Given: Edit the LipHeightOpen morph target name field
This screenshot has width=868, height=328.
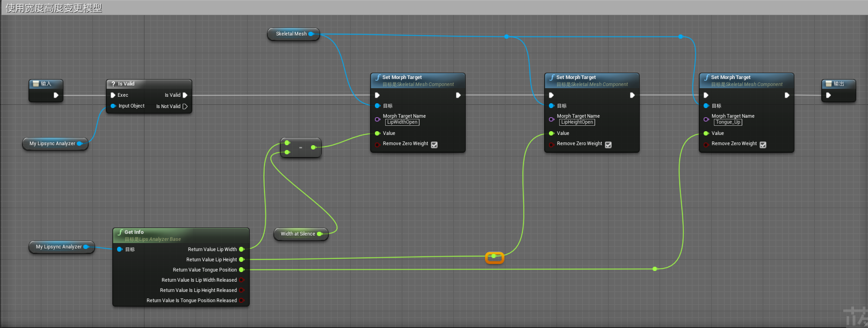Looking at the screenshot, I should tap(577, 122).
